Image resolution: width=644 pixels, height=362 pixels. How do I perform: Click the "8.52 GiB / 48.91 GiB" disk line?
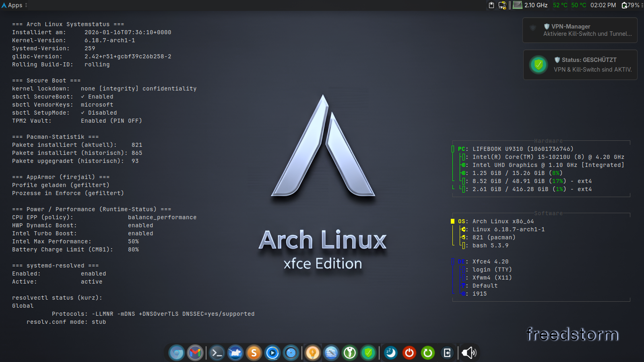526,181
